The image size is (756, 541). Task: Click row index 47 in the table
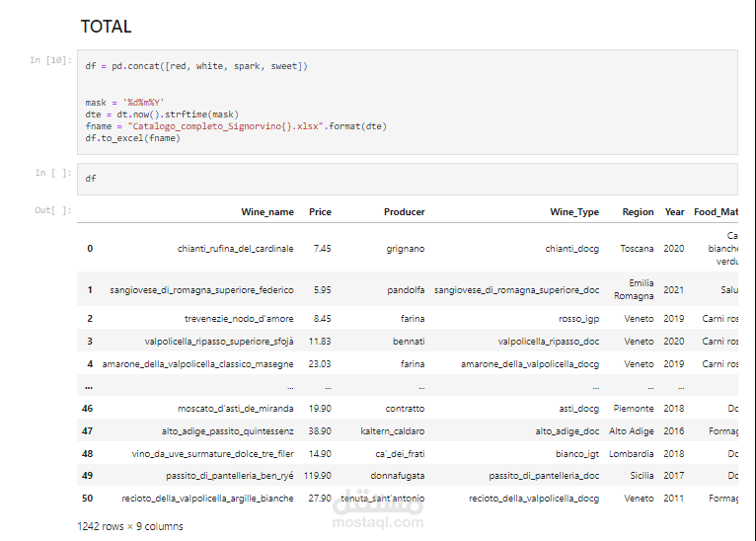[x=88, y=431]
